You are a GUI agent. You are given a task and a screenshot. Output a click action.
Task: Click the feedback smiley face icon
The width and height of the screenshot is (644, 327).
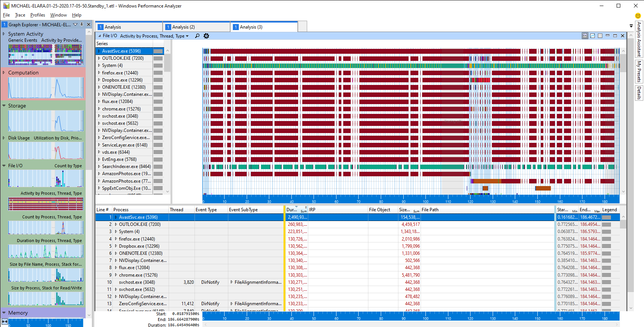(638, 15)
